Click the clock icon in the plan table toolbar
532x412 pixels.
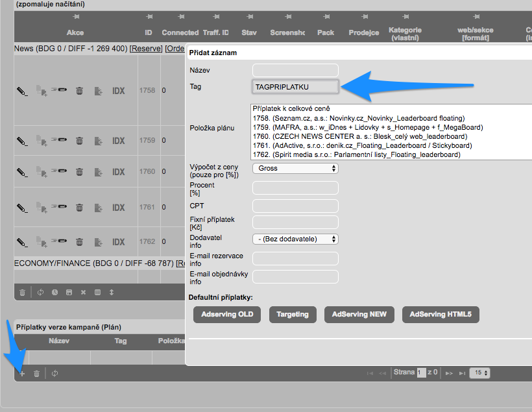coord(54,292)
